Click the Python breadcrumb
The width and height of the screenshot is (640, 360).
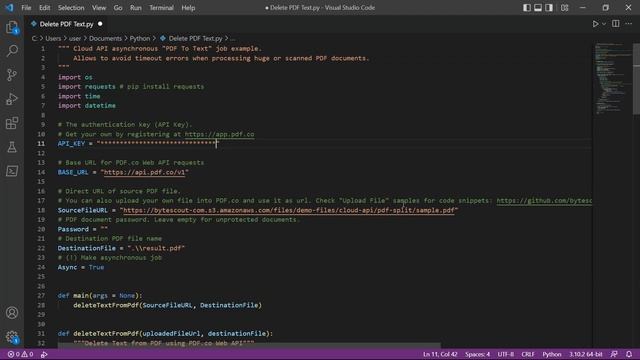(140, 38)
